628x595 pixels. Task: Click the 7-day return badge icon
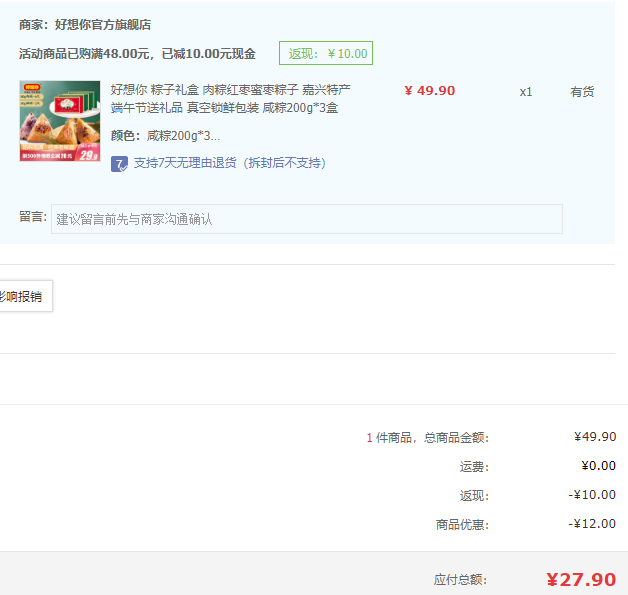point(119,164)
